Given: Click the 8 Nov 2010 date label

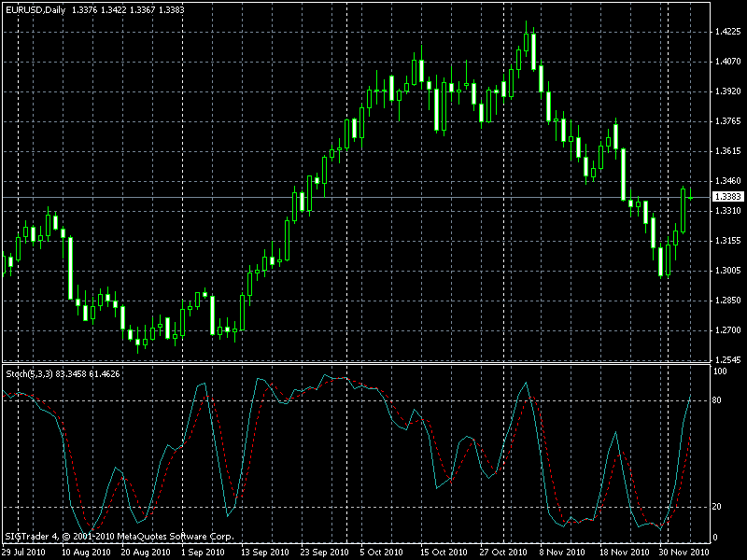Looking at the screenshot, I should click(563, 553).
